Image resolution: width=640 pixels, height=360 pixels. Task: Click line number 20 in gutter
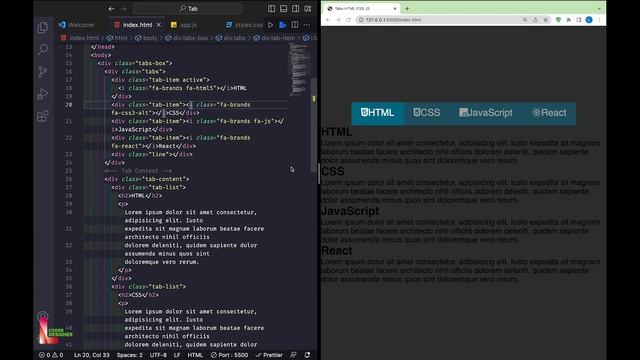pyautogui.click(x=69, y=105)
